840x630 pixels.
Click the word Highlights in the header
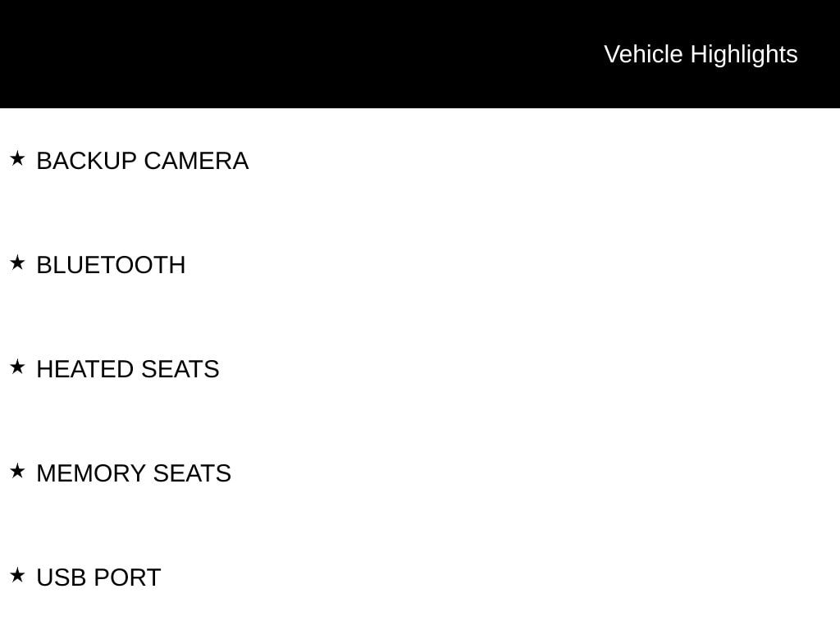744,55
